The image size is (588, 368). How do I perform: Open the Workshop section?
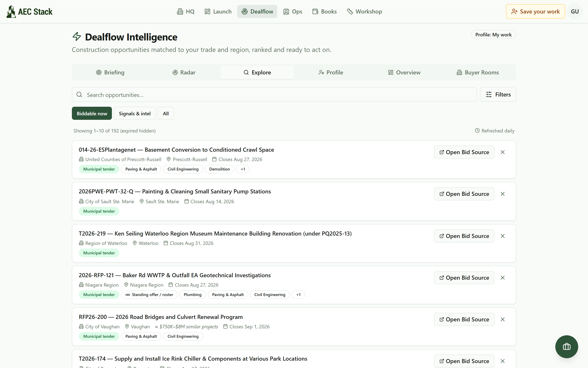[364, 11]
